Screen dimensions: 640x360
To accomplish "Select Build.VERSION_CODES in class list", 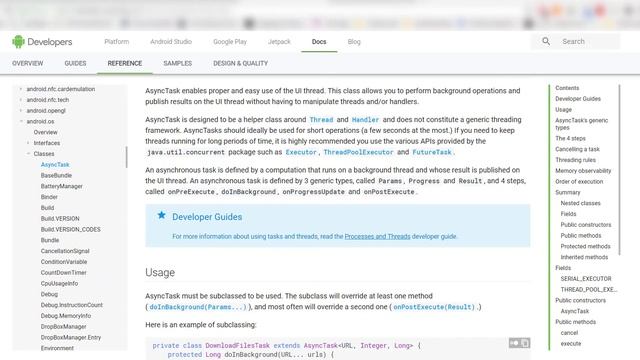I will click(x=71, y=229).
